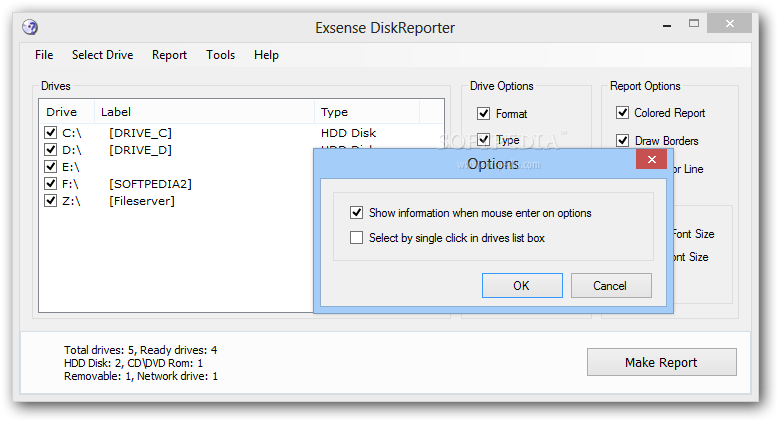
Task: Open the File menu
Action: click(44, 55)
